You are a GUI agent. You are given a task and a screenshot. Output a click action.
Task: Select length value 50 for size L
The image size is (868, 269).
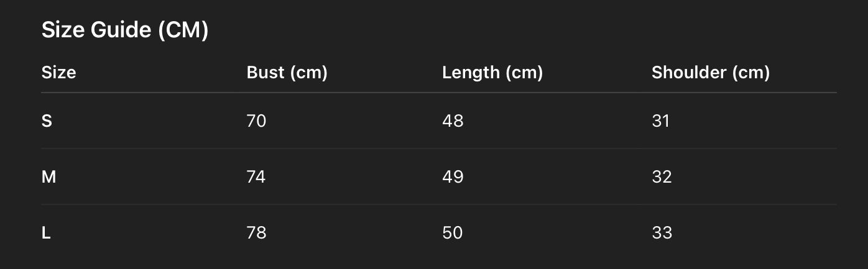coord(453,233)
